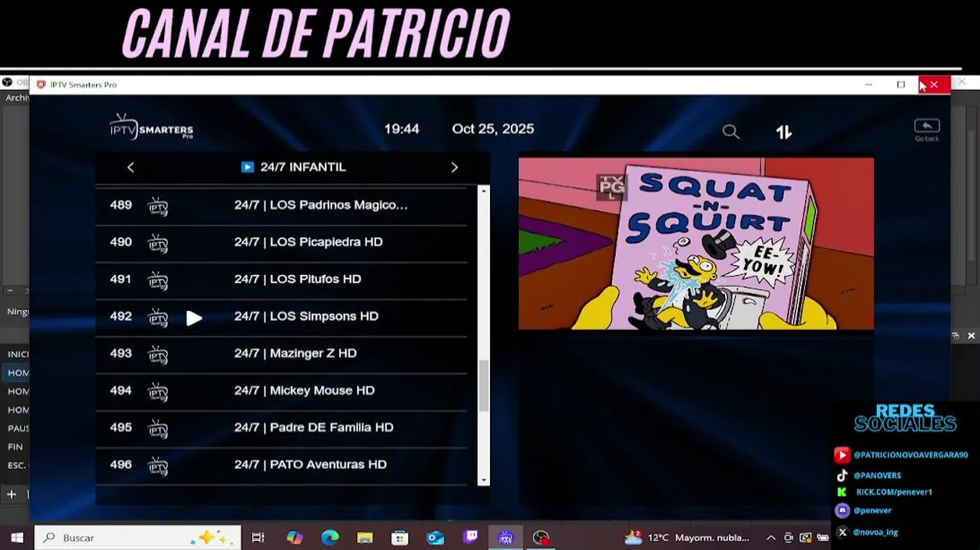Screen dimensions: 980x550
Task: Open Copilot from the taskbar
Action: pyautogui.click(x=295, y=538)
